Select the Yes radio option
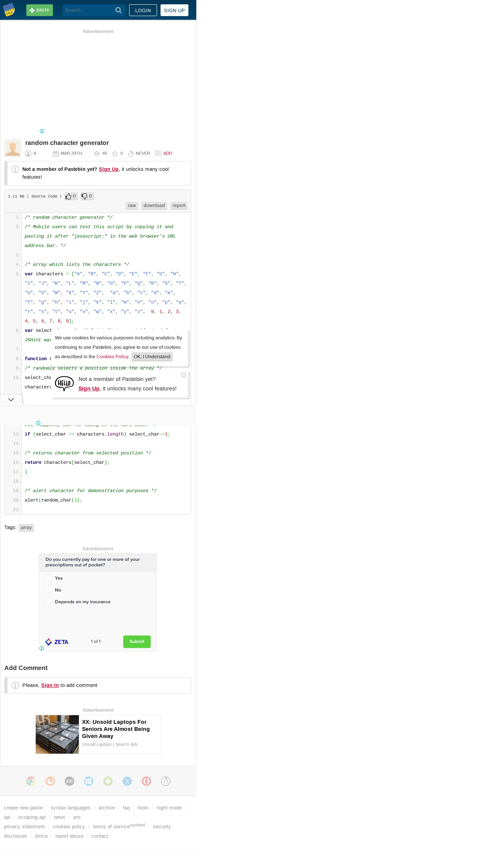Screen dimensions: 504x855 coord(48,578)
